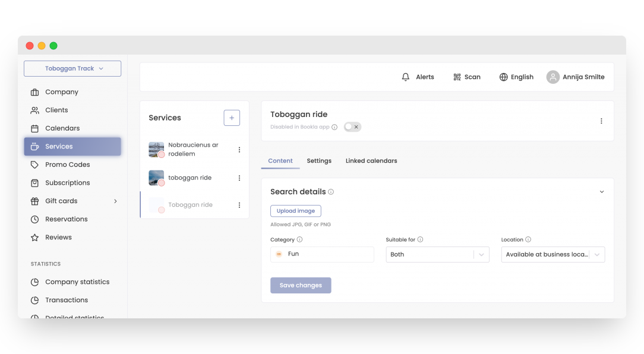Open the options menu next to toboggan ride
The width and height of the screenshot is (644, 354).
point(239,177)
